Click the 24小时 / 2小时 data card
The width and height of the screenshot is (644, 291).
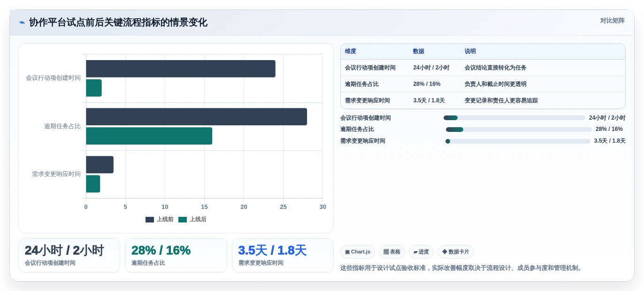[x=69, y=255]
